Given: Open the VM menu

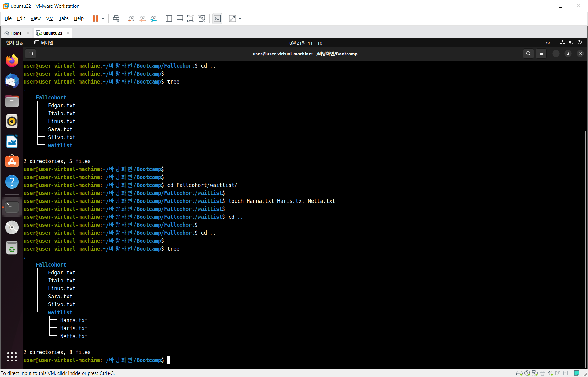Looking at the screenshot, I should pos(50,18).
